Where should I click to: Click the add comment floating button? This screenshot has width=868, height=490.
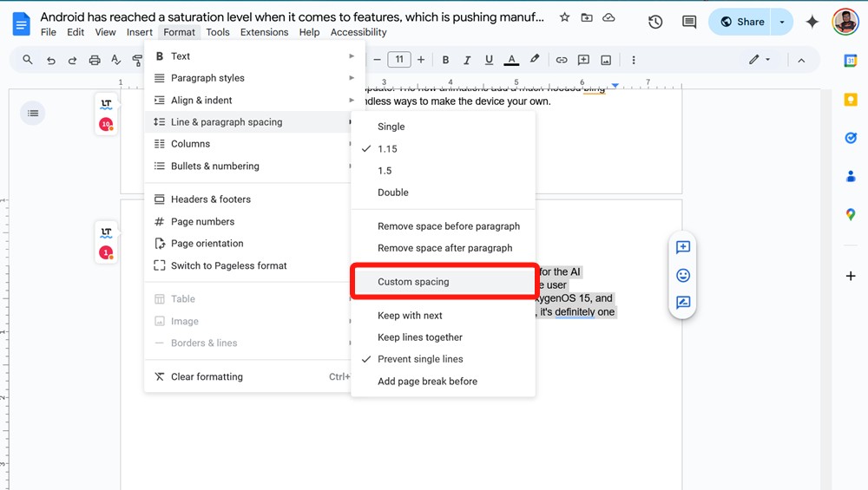click(x=683, y=247)
